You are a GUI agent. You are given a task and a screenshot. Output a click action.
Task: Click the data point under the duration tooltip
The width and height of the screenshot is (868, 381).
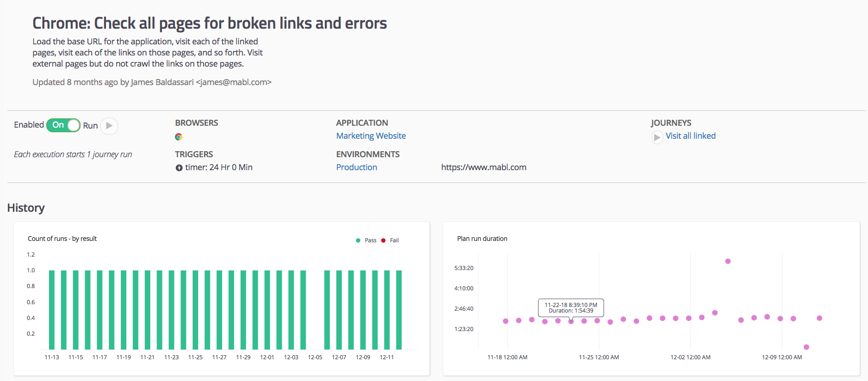point(571,321)
